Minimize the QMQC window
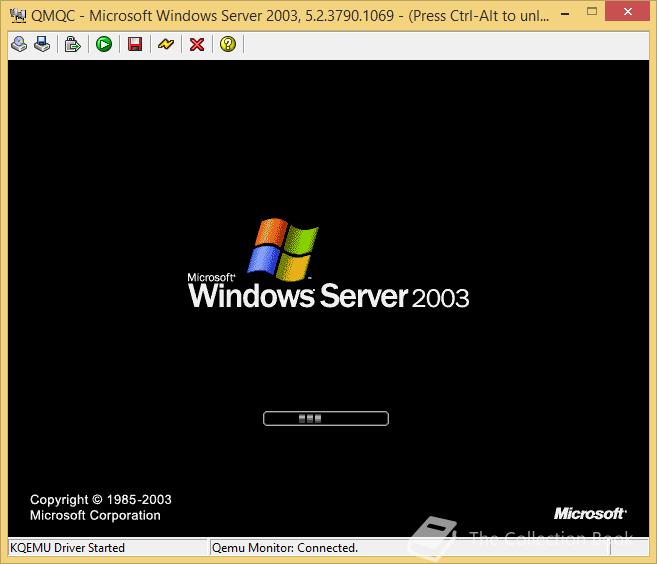Image resolution: width=657 pixels, height=564 pixels. click(565, 12)
